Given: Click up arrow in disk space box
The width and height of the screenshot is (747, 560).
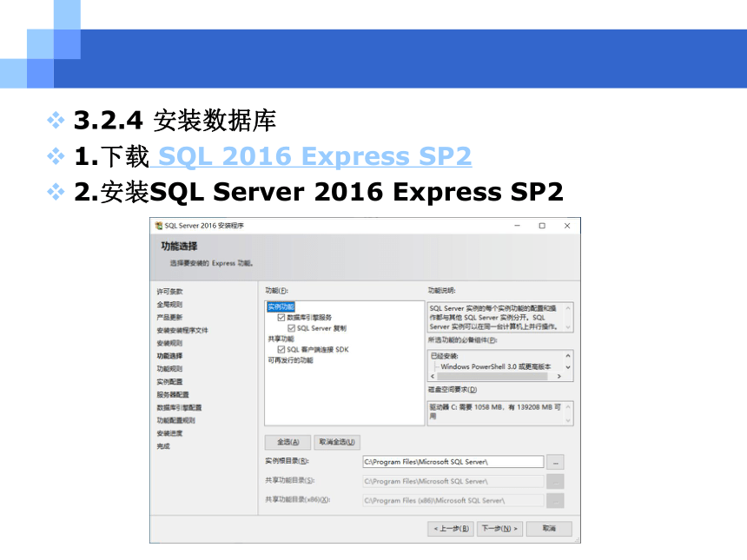Looking at the screenshot, I should click(x=568, y=407).
